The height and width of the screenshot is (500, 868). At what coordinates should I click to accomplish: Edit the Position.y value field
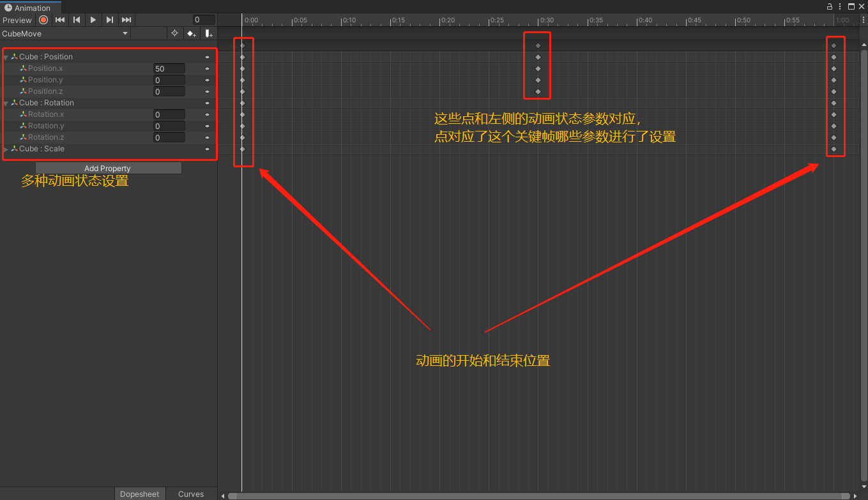coord(169,80)
